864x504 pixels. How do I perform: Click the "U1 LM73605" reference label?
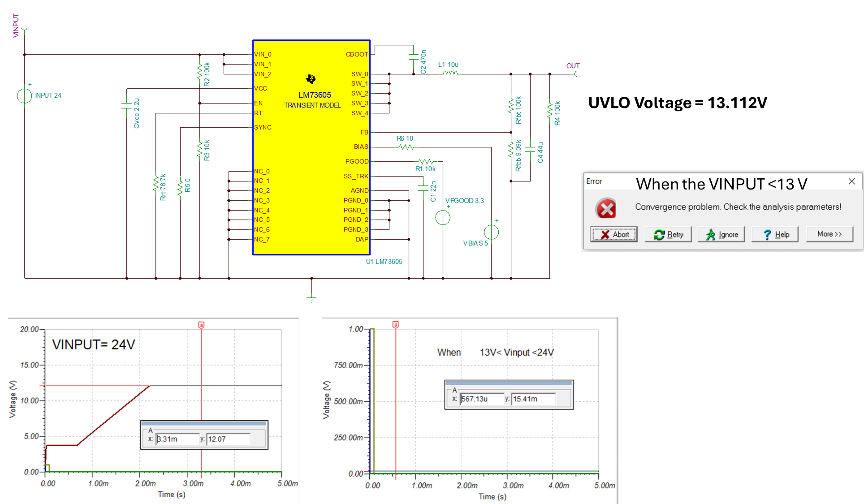tap(384, 262)
